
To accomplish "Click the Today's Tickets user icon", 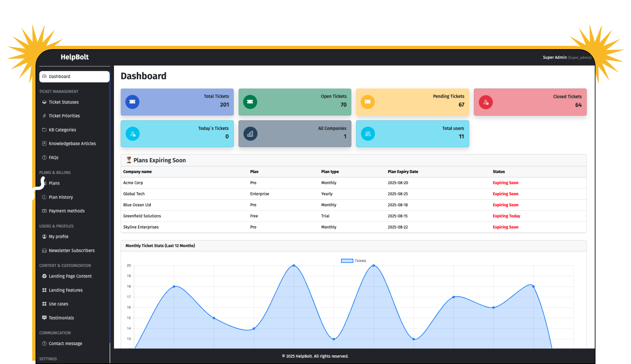I will tap(133, 134).
